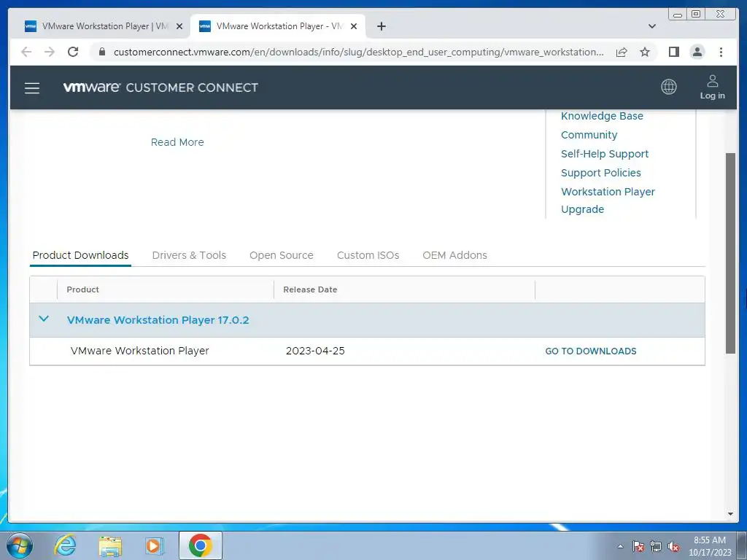This screenshot has width=747, height=560.
Task: Click VMware Workstation Player 17.0.2 heading link
Action: 158,320
